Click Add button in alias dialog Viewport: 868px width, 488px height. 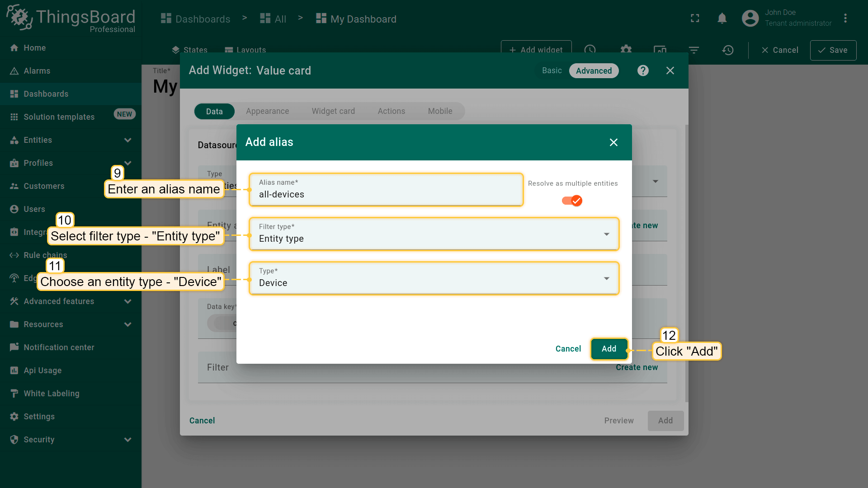click(609, 349)
